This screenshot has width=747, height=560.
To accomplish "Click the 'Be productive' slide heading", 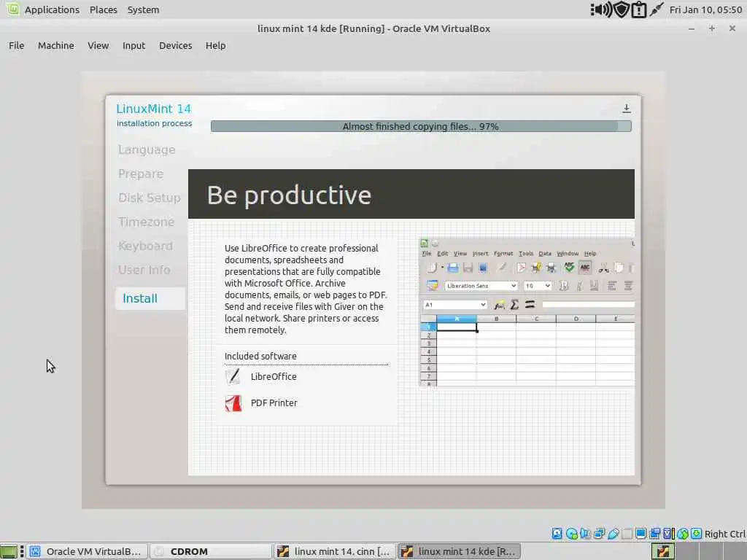I will [x=289, y=195].
